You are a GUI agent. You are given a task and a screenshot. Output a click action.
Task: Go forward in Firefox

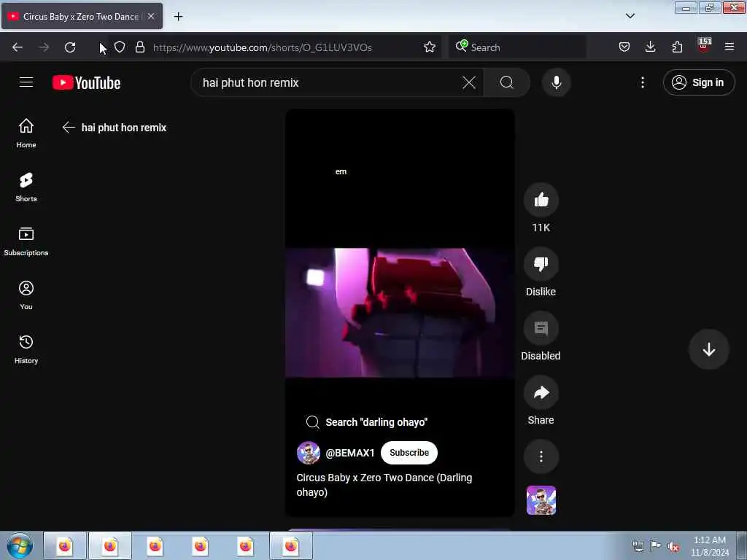point(44,47)
